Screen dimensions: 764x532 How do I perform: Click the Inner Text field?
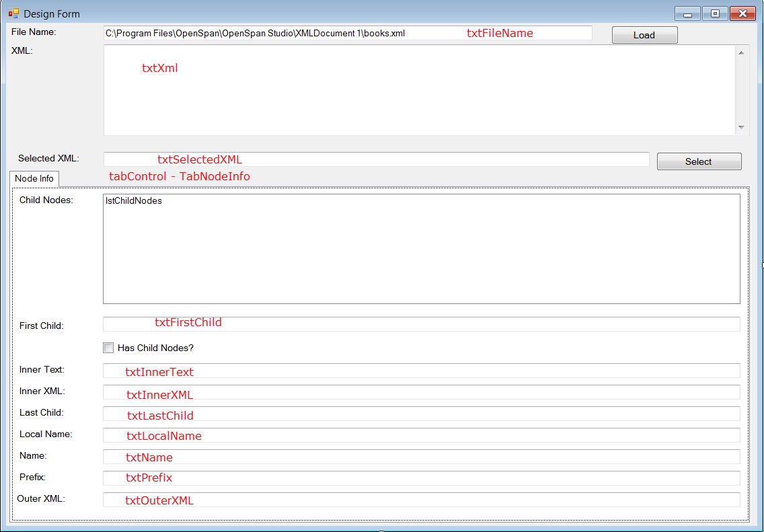421,371
